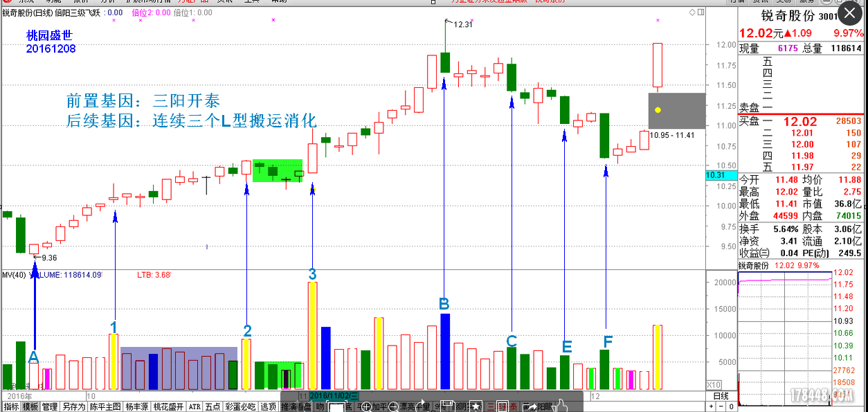
Task: Select the 彩蛋必吃 template tab
Action: (x=240, y=407)
